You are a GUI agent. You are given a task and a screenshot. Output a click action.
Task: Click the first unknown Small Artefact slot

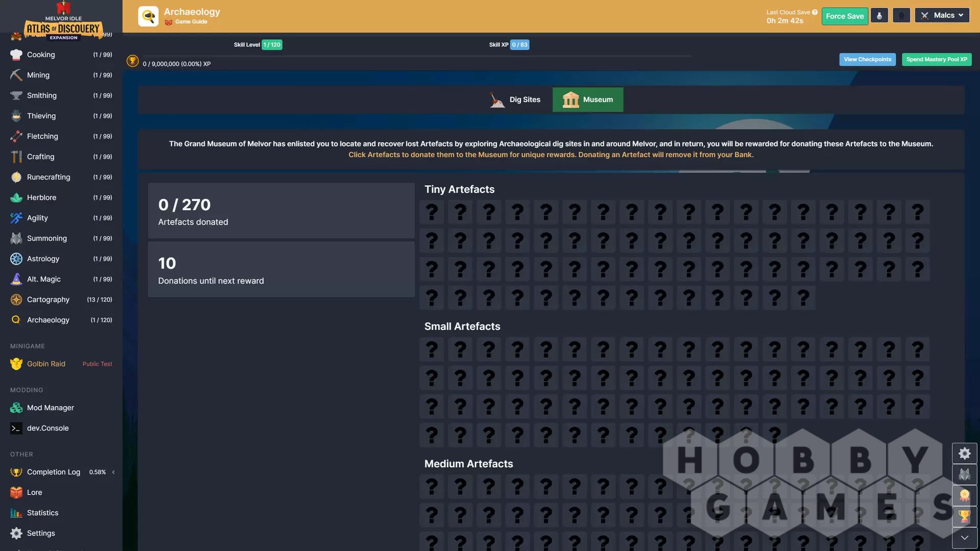pos(432,349)
